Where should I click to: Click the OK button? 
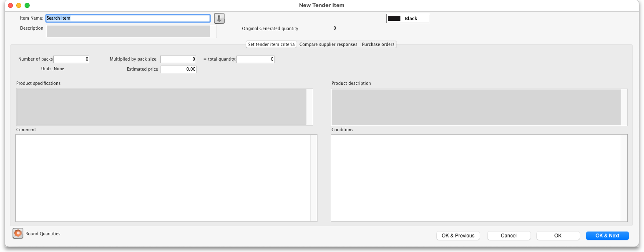tap(558, 236)
